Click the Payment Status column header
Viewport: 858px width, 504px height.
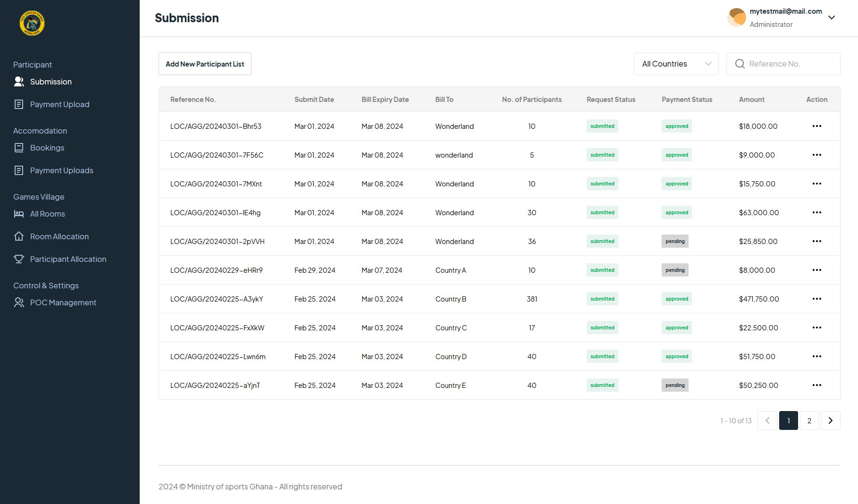click(687, 100)
